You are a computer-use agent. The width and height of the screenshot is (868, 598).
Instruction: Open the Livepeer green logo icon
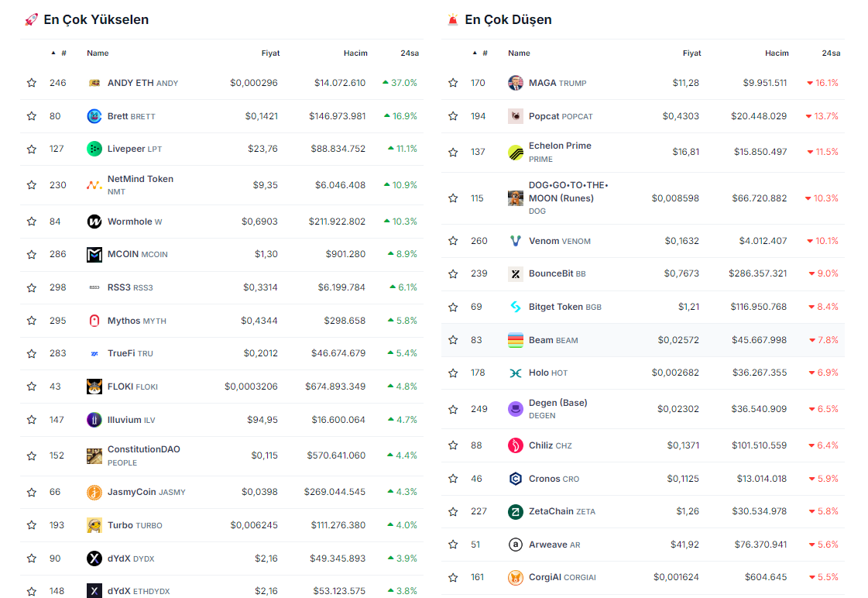coord(94,149)
